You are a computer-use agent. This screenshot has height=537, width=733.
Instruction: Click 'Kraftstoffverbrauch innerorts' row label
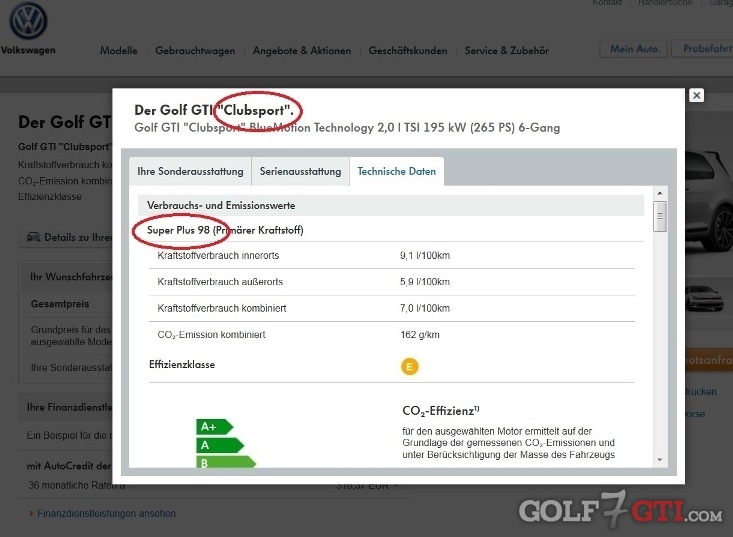tap(218, 255)
